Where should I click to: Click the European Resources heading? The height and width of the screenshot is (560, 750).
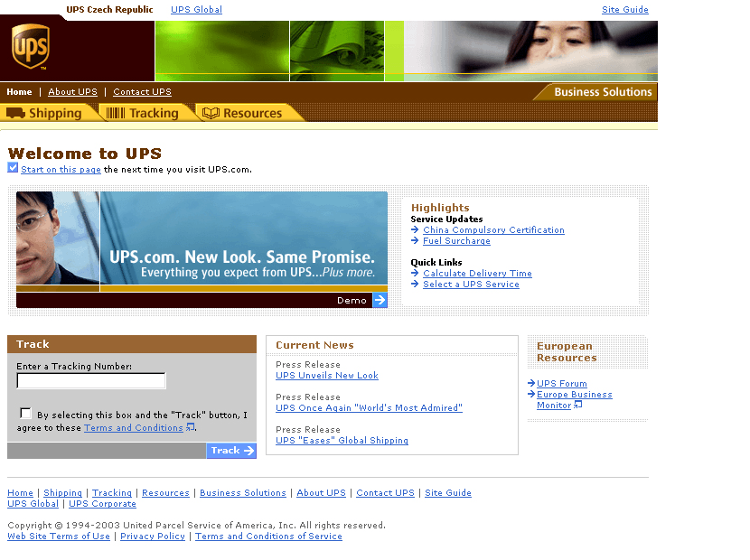(567, 351)
